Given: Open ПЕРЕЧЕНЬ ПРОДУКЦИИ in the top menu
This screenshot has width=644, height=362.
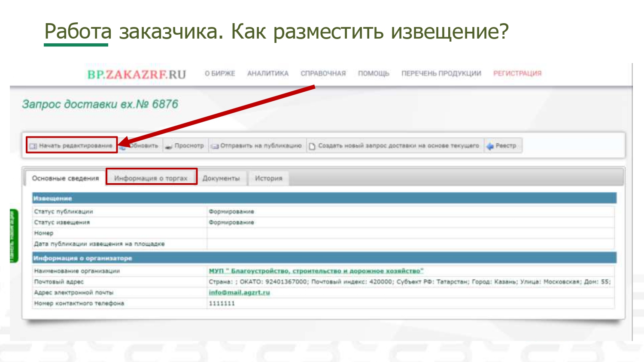Looking at the screenshot, I should 441,74.
